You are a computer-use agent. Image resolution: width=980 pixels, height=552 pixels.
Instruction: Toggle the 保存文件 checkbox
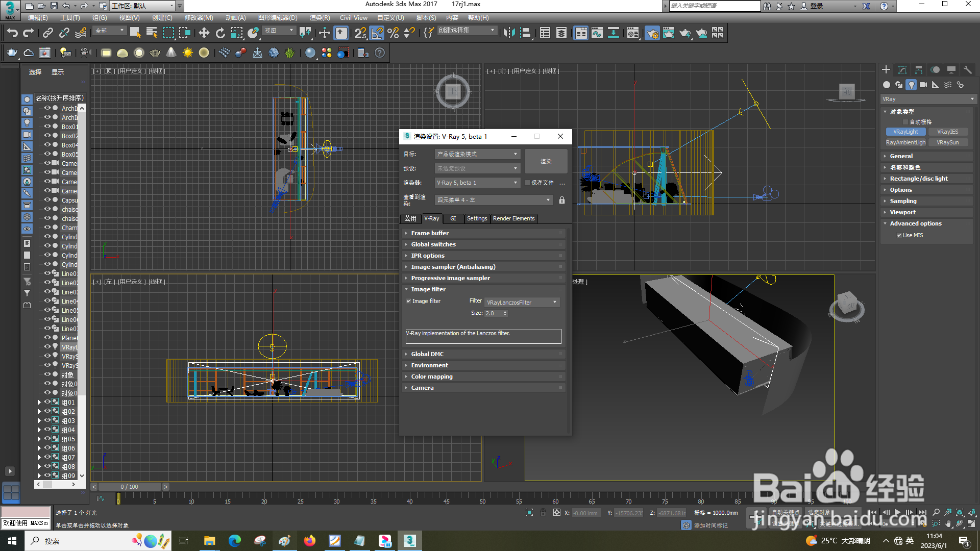pos(527,183)
